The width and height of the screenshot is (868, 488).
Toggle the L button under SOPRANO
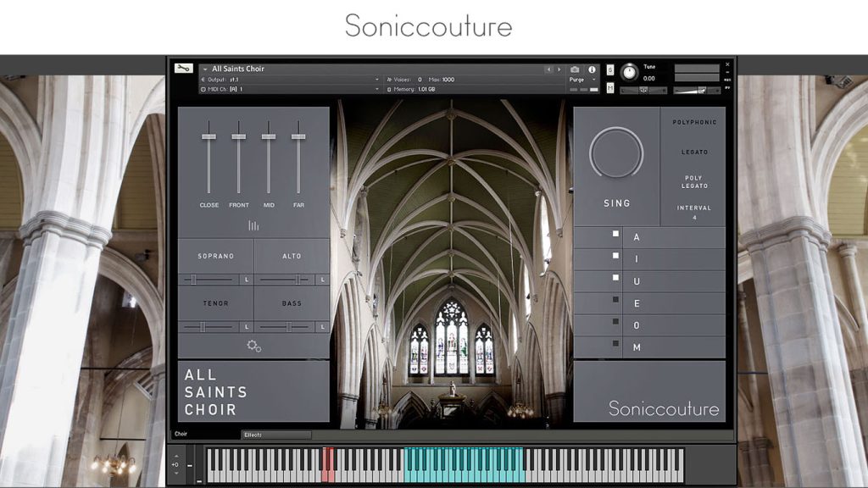[x=247, y=280]
